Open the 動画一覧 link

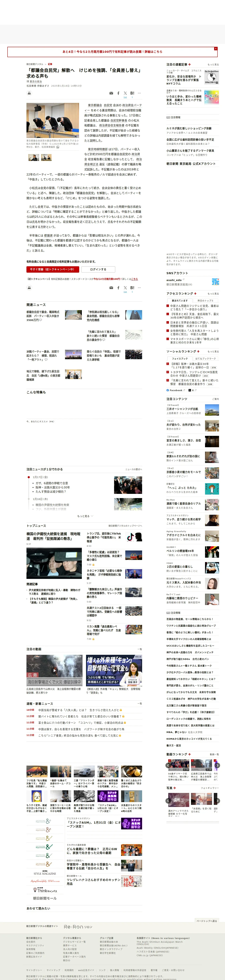pyautogui.click(x=214, y=754)
